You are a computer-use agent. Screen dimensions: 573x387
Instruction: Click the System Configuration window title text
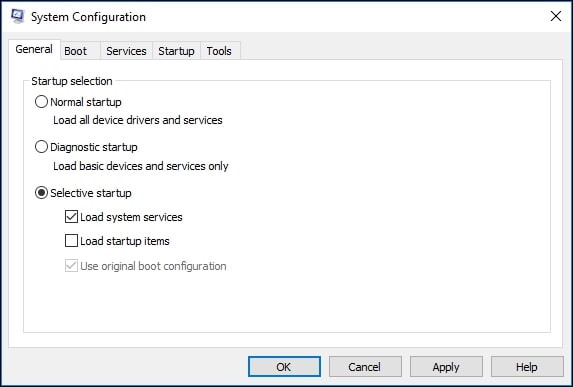pos(88,17)
